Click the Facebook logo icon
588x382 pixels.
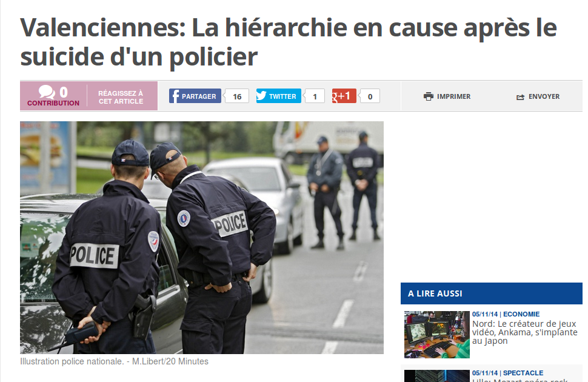pyautogui.click(x=175, y=96)
